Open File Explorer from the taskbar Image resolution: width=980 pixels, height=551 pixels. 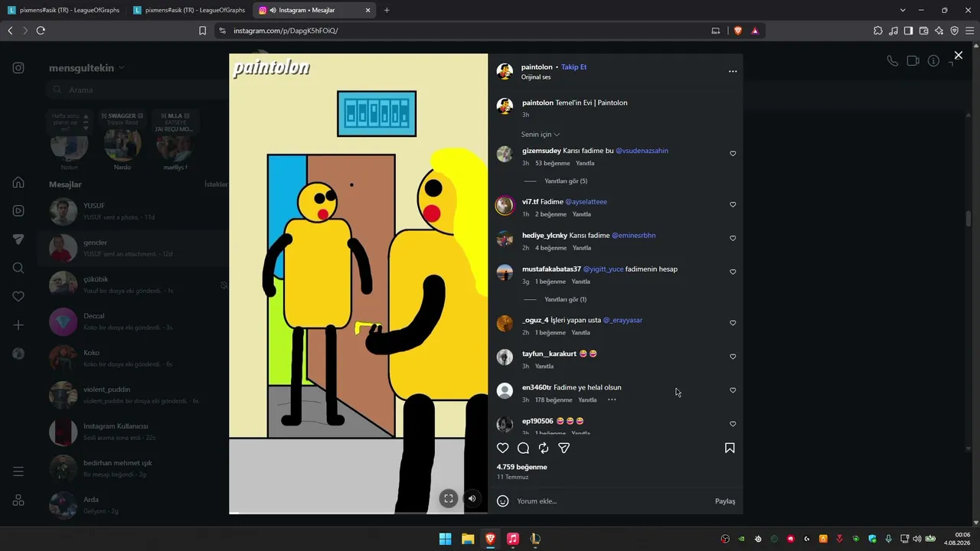pyautogui.click(x=468, y=539)
